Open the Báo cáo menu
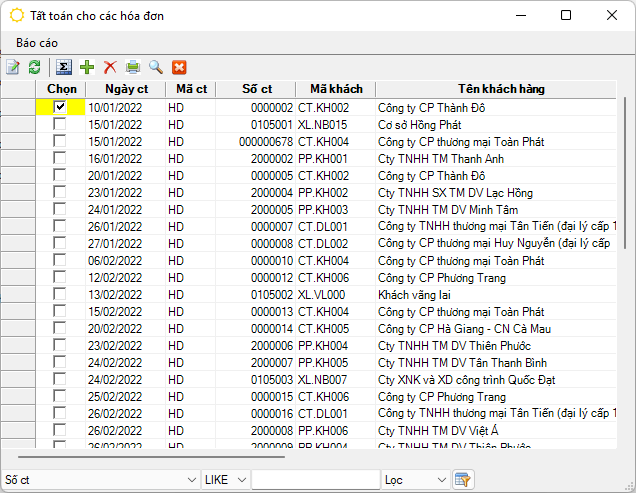 coord(37,44)
